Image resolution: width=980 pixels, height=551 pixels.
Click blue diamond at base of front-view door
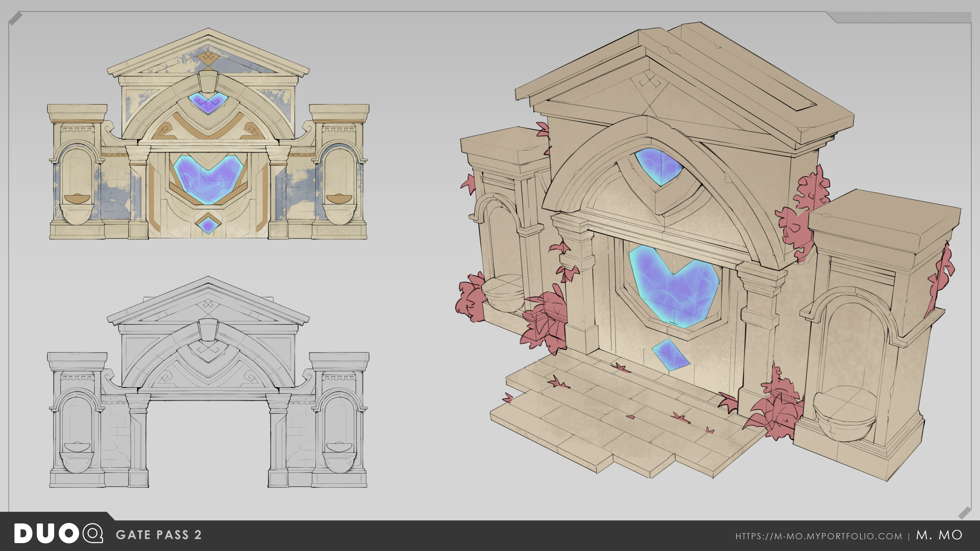(x=208, y=224)
